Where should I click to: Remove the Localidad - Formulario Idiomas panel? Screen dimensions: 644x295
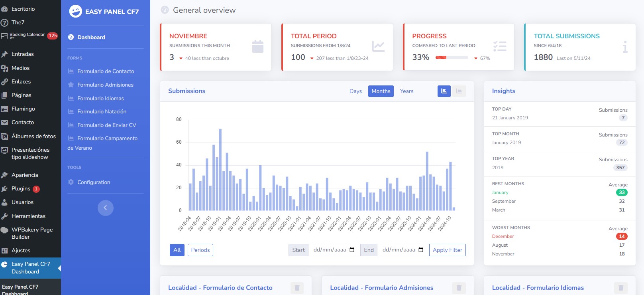(621, 288)
